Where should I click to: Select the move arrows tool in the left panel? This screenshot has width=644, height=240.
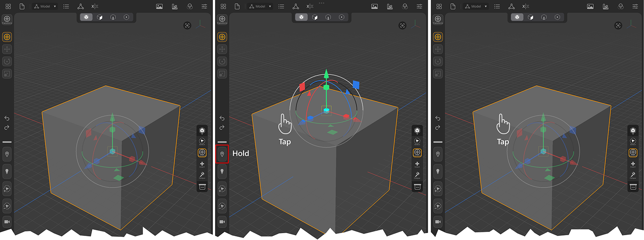(x=7, y=49)
